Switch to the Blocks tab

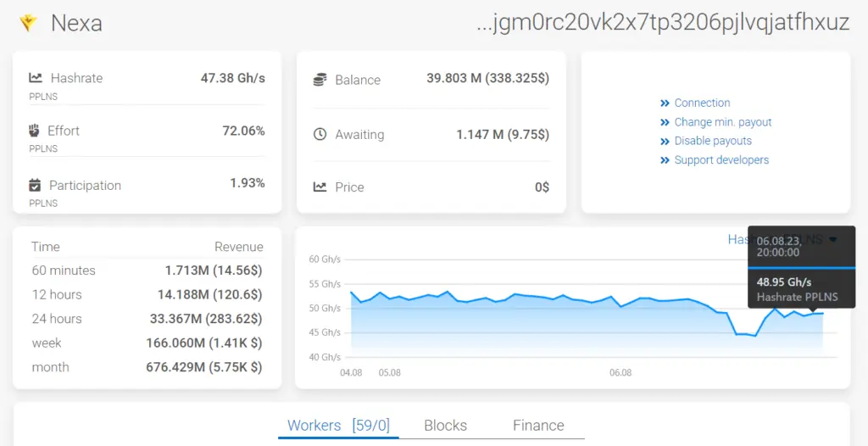click(445, 426)
